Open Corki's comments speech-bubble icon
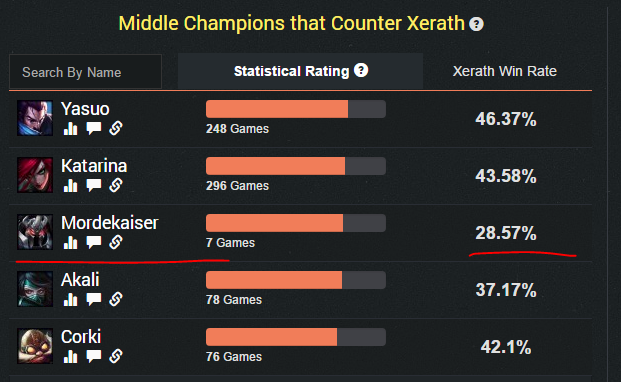Viewport: 621px width, 382px height. click(x=94, y=356)
